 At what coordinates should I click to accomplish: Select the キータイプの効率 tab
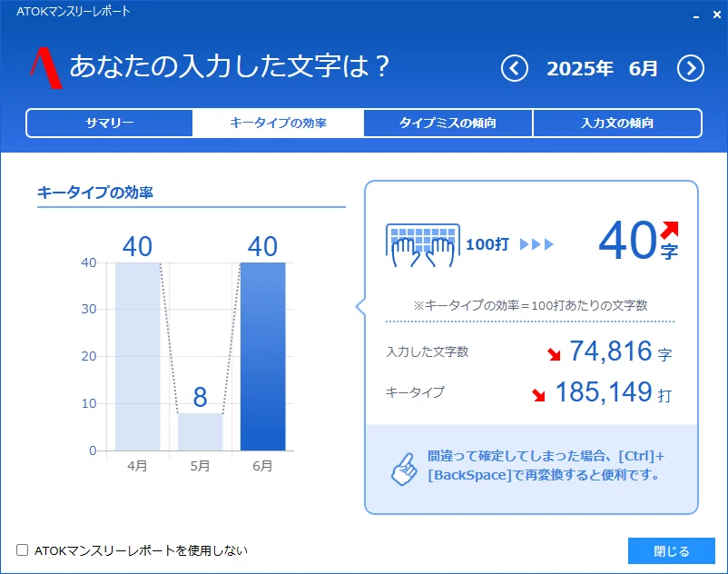(x=278, y=124)
